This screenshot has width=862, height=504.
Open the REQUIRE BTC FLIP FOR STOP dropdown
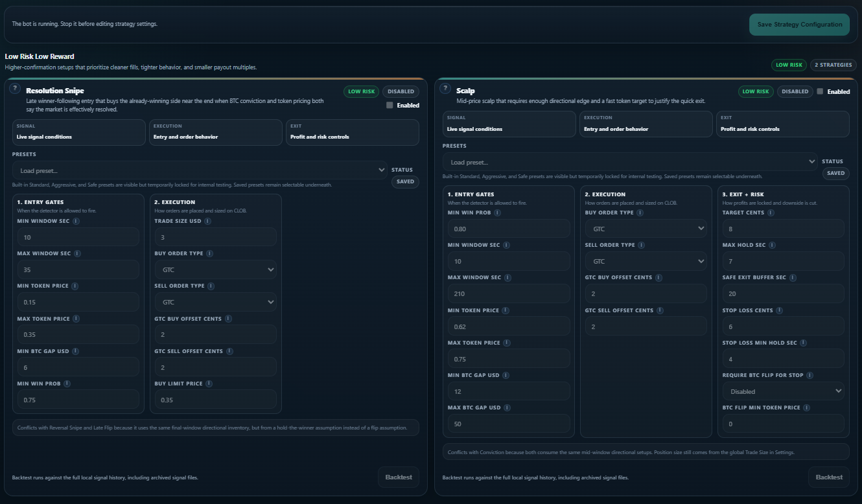click(x=782, y=391)
